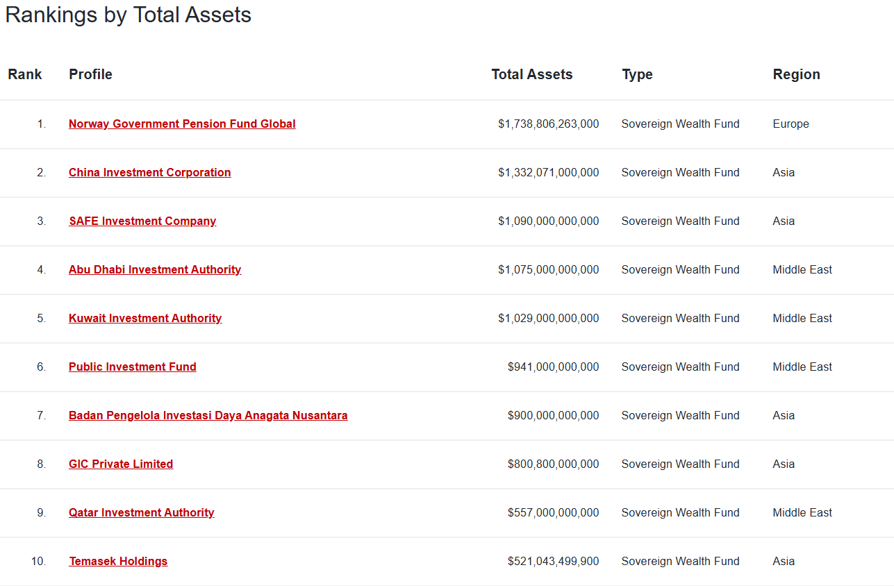The width and height of the screenshot is (894, 588).
Task: Select the GIC Private Limited link
Action: pyautogui.click(x=121, y=464)
